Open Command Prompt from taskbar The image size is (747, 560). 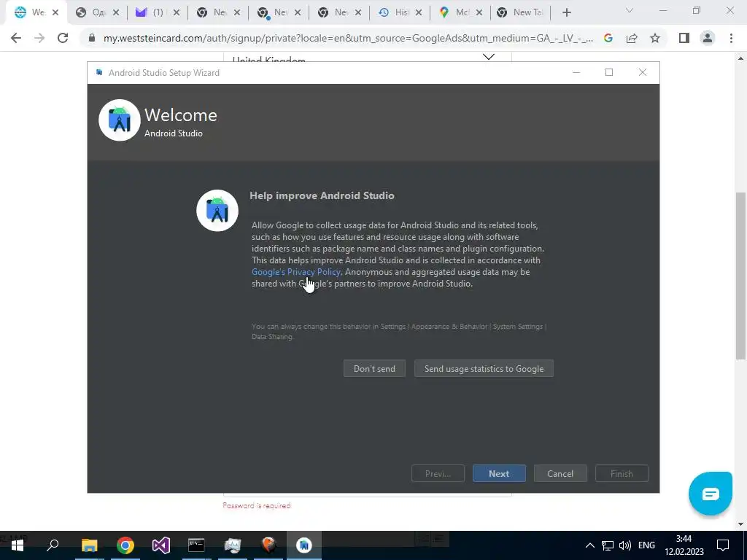click(196, 545)
